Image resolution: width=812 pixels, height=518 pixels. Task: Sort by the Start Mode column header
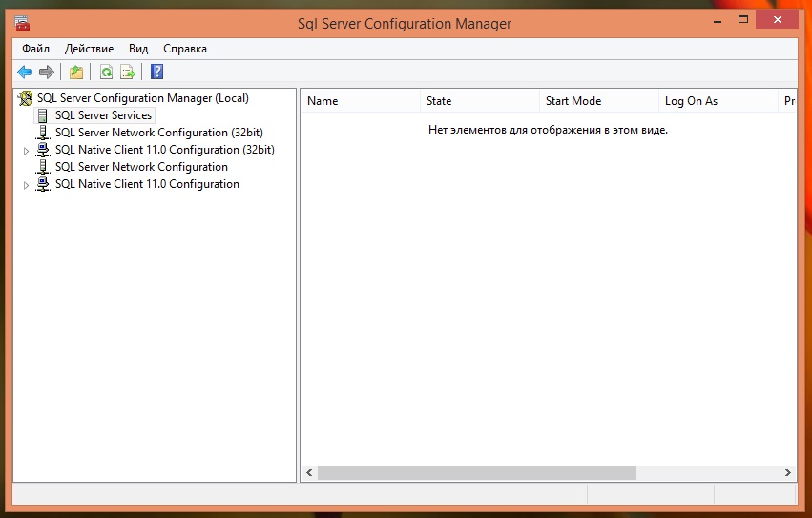point(598,101)
